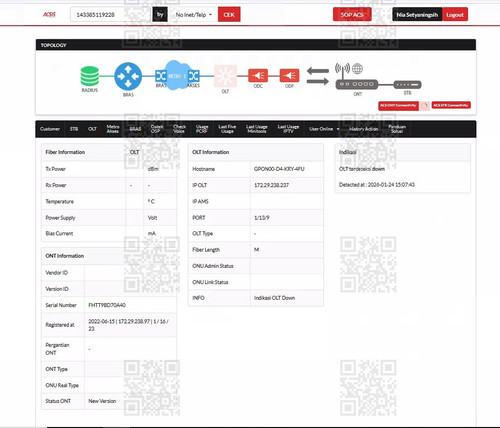
Task: Click the ONU Link Status row label
Action: tap(210, 282)
